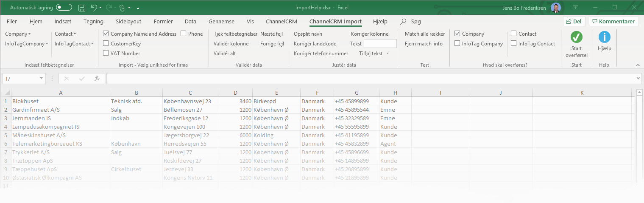Switch to the Gennemse tab
This screenshot has width=644, height=203.
(221, 22)
